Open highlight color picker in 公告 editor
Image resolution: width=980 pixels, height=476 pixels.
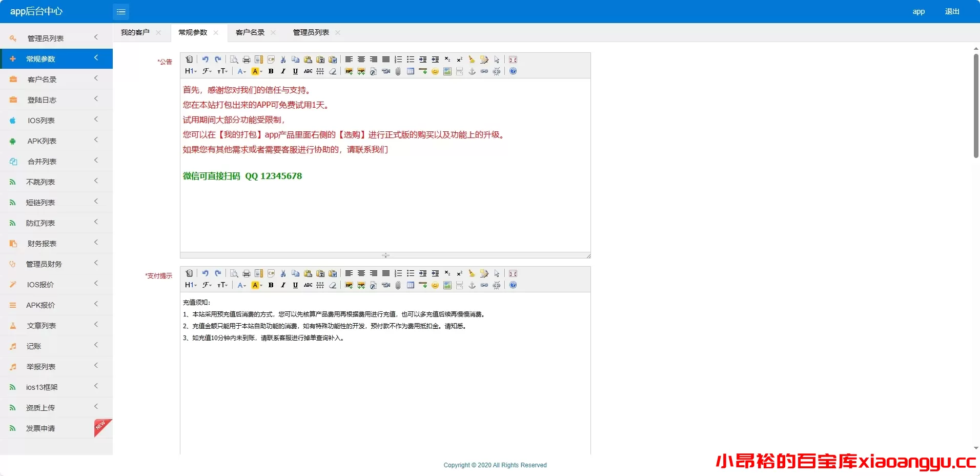click(256, 71)
